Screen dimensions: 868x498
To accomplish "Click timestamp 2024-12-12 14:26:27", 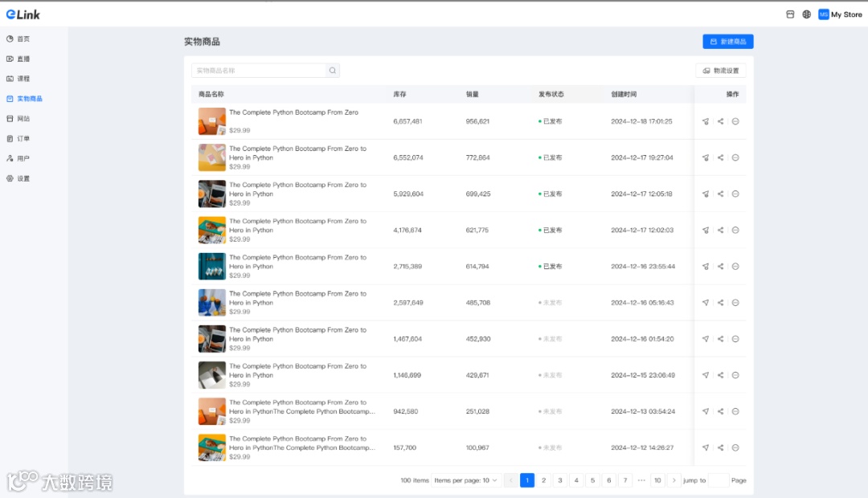I will [642, 447].
